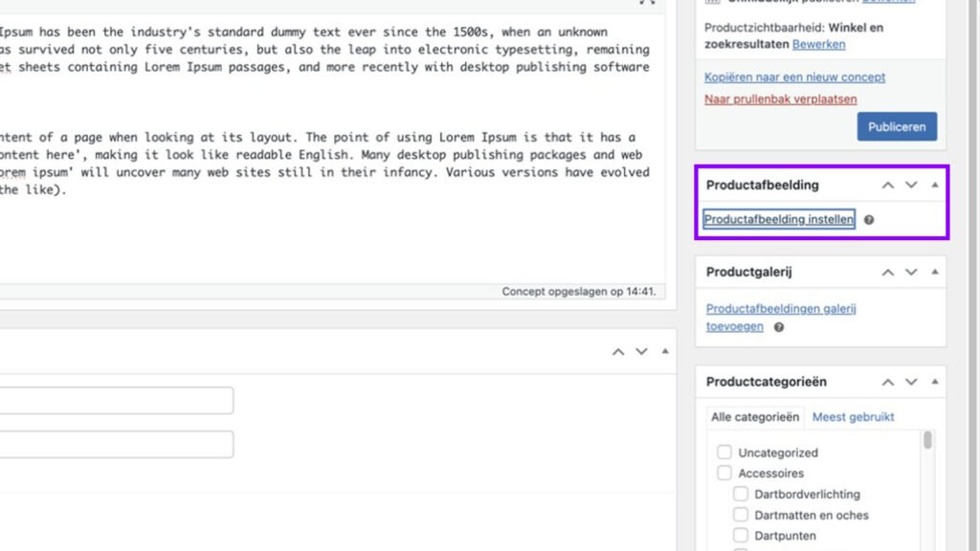Image resolution: width=980 pixels, height=551 pixels.
Task: Switch to the Meest gebruikt tab
Action: 853,416
